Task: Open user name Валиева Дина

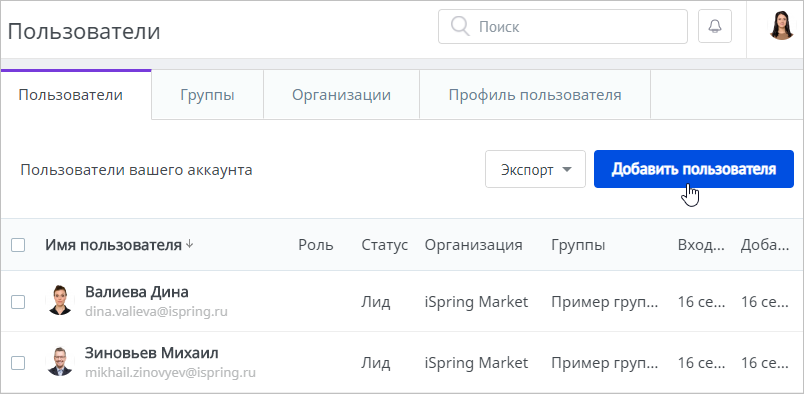Action: [137, 292]
